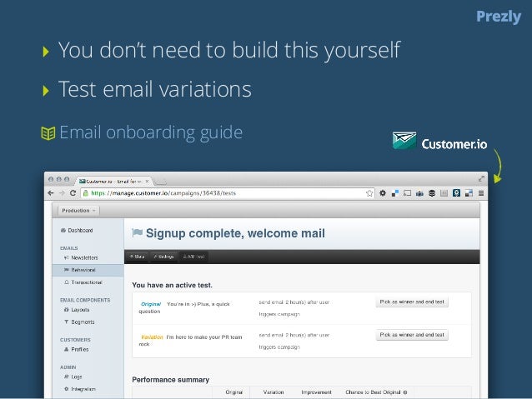Click the browser forward arrow
Image resolution: width=532 pixels, height=399 pixels.
[x=62, y=193]
